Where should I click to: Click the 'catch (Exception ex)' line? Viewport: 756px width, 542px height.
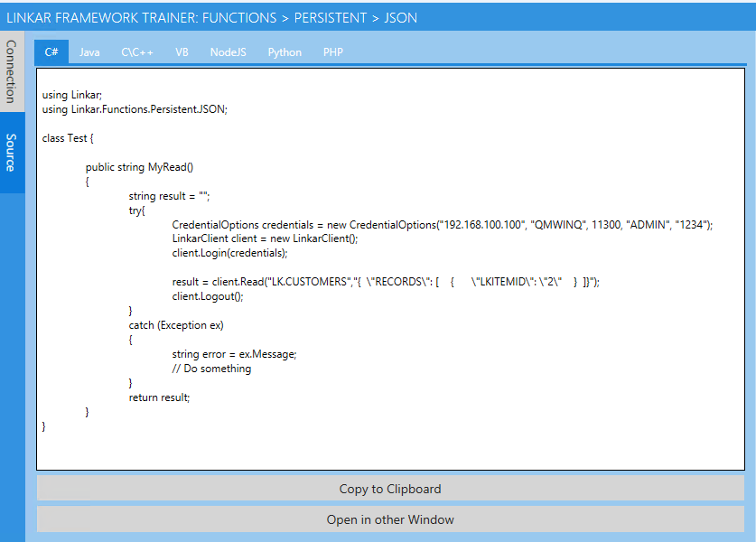[x=176, y=325]
